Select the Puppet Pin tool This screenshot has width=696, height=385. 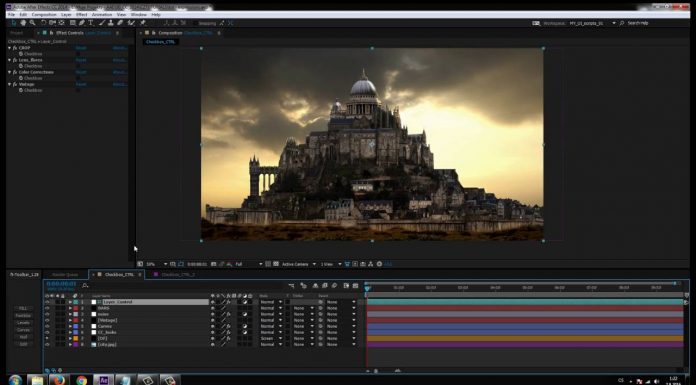tap(142, 23)
